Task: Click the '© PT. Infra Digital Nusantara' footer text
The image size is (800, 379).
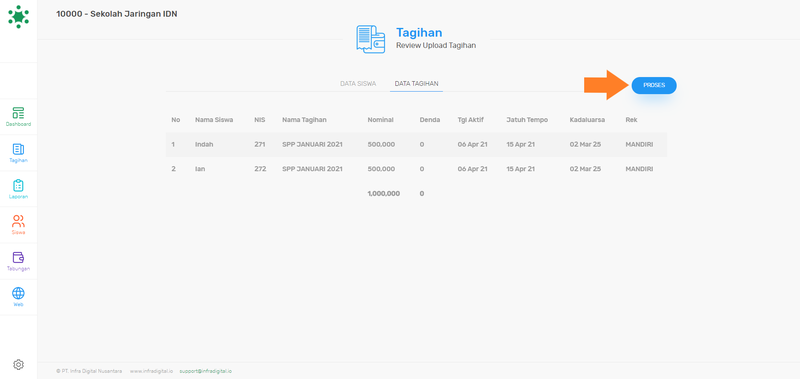Action: point(89,371)
